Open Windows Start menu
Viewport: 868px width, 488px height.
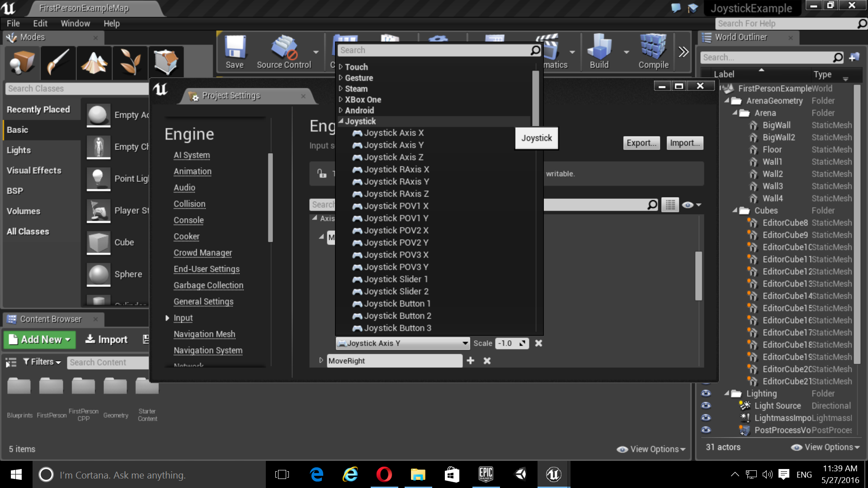pyautogui.click(x=16, y=474)
